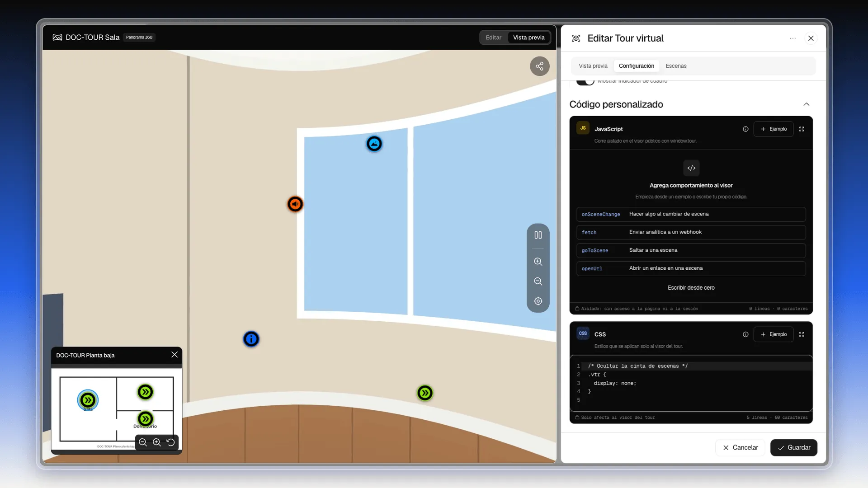Switch to Vista previa mode in the header
The width and height of the screenshot is (868, 488).
coord(528,38)
